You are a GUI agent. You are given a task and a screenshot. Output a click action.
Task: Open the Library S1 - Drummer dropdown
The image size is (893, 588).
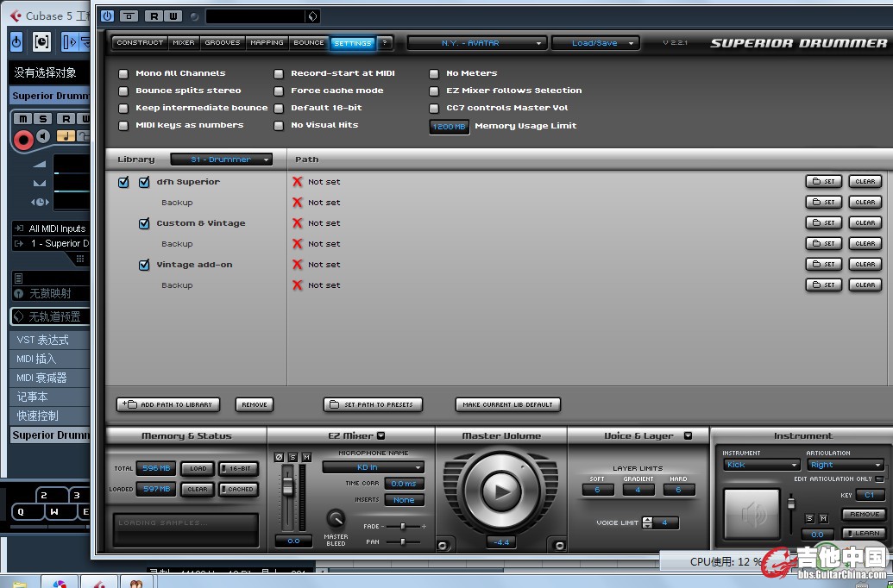click(221, 160)
